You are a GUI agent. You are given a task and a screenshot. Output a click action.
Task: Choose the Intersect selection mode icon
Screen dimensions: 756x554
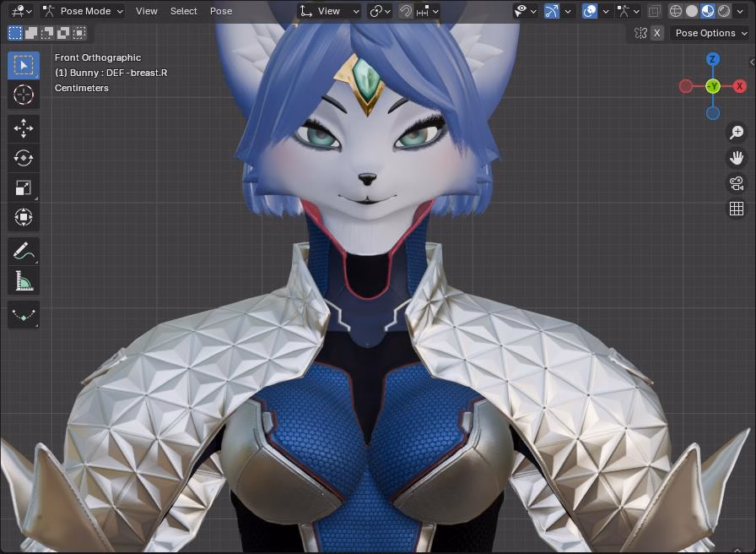[79, 33]
